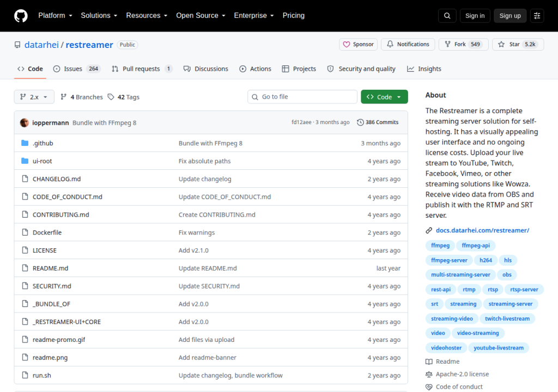Open docs.datarhei.com/restreamer/ link
Screen dimensions: 558x392
[483, 230]
